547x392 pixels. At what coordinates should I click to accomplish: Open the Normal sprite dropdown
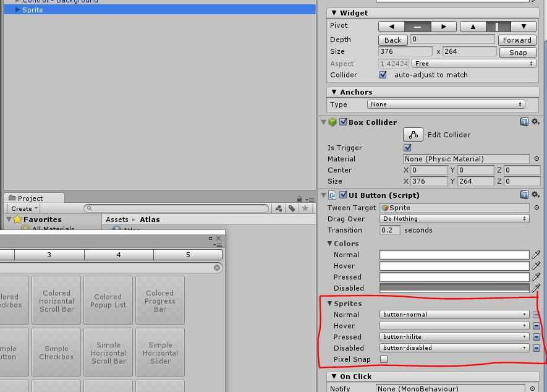point(454,314)
